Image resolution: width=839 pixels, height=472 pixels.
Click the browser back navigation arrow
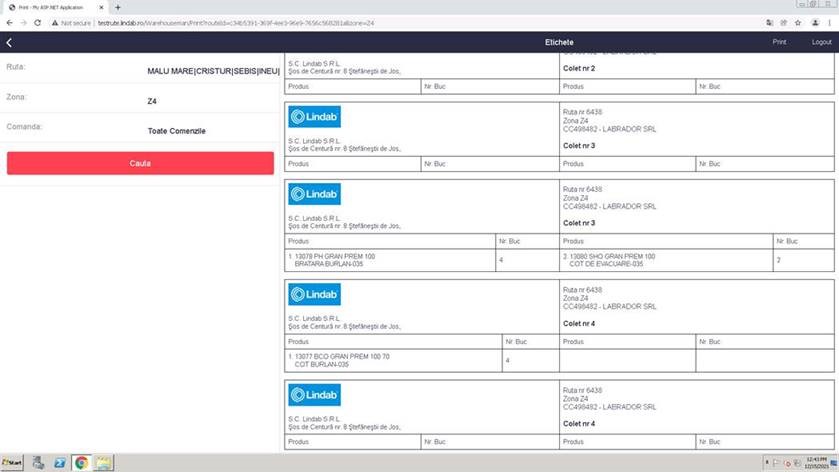[x=9, y=22]
